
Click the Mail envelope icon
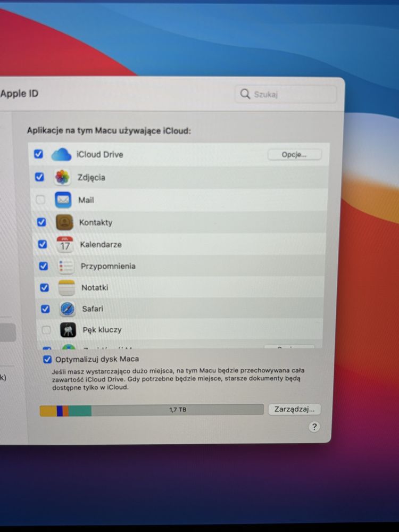coord(63,200)
